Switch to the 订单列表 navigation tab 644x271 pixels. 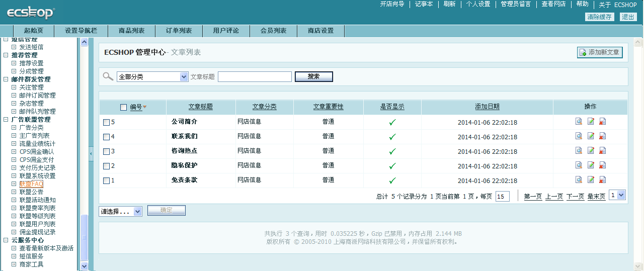click(x=179, y=31)
